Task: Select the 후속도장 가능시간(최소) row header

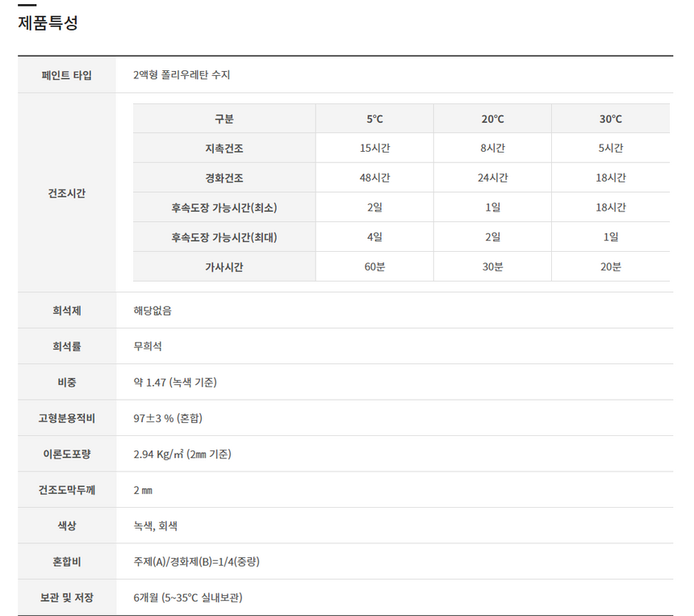Action: coord(224,207)
